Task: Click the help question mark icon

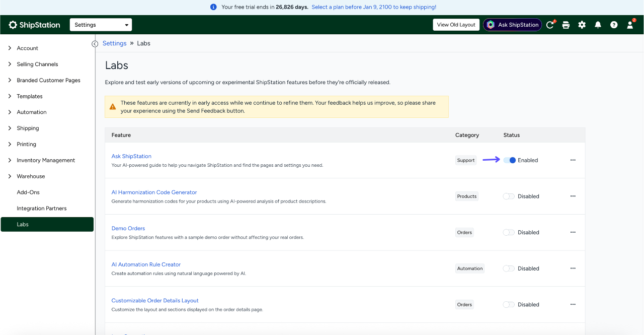Action: 614,25
